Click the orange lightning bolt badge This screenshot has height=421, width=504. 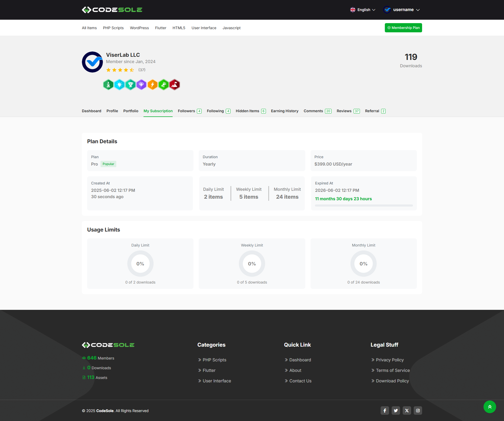[153, 85]
